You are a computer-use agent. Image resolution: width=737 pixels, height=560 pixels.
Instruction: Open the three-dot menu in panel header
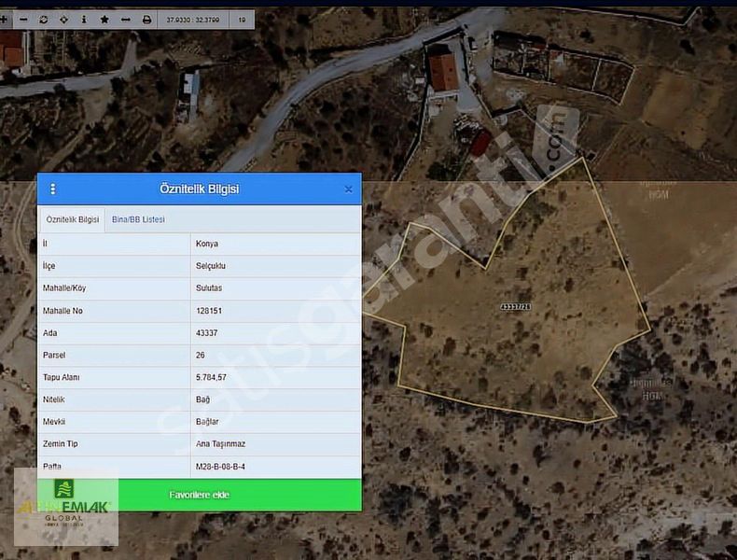52,189
